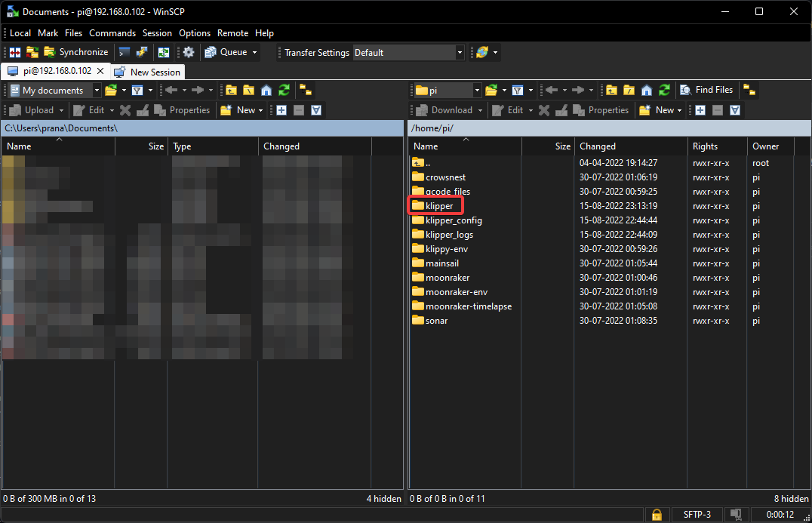Select the klipper_config folder
This screenshot has width=812, height=523.
tap(448, 220)
